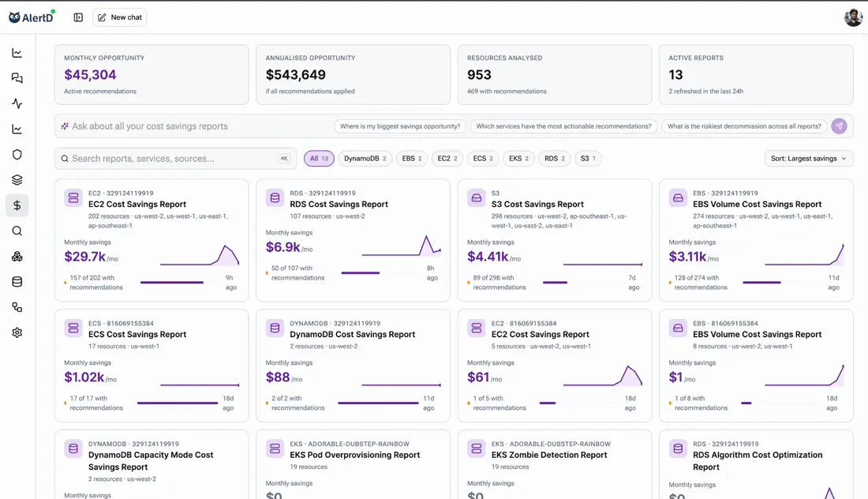Choose 'Which services have the most actionable recommendations?' suggestion

coord(563,126)
